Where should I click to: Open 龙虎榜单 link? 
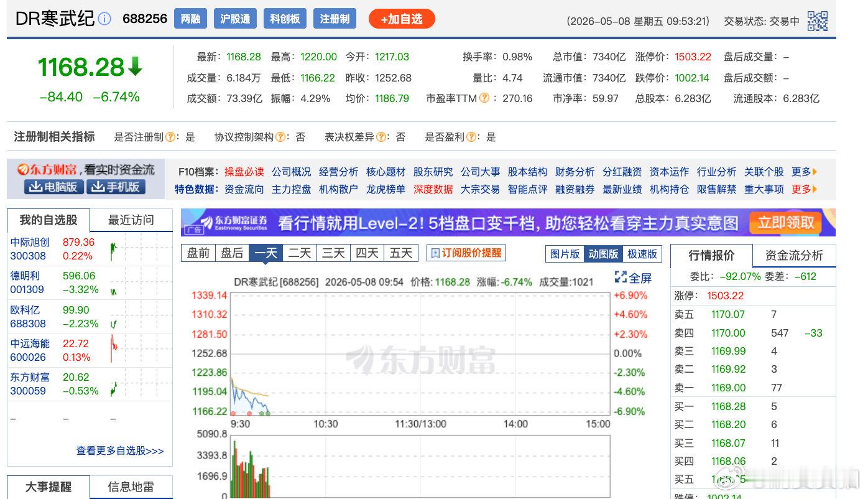[386, 189]
